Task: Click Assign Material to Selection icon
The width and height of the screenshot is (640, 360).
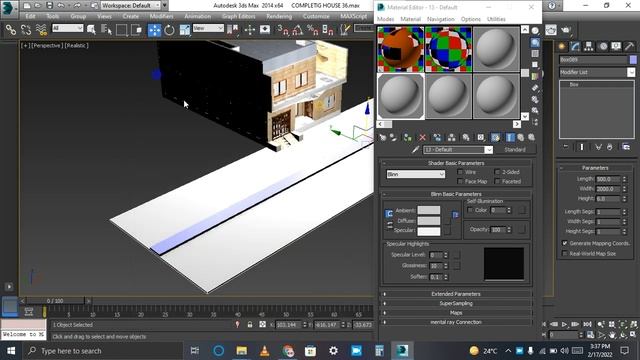Action: pyautogui.click(x=408, y=138)
